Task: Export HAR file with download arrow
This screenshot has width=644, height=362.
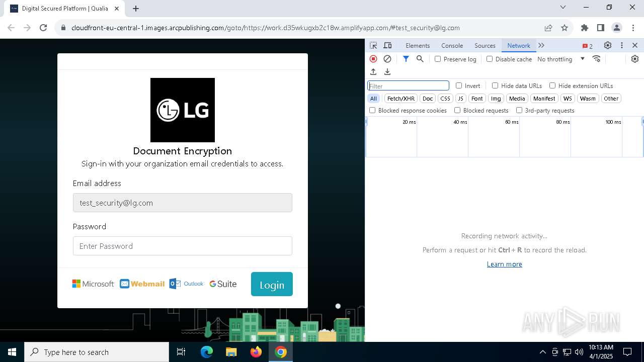Action: pyautogui.click(x=387, y=72)
